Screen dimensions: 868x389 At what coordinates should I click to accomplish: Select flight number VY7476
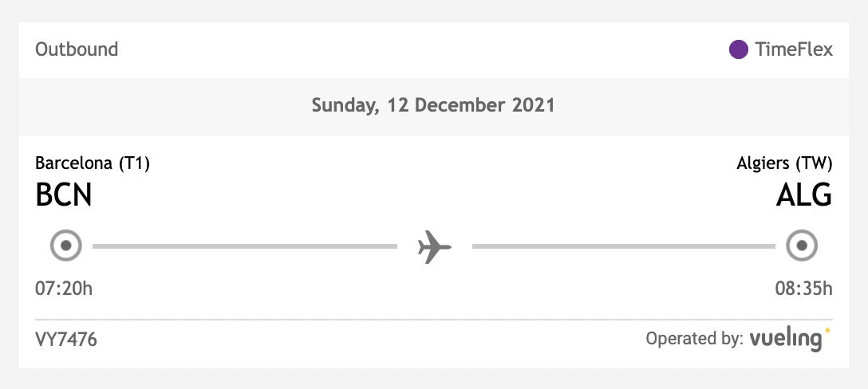66,339
